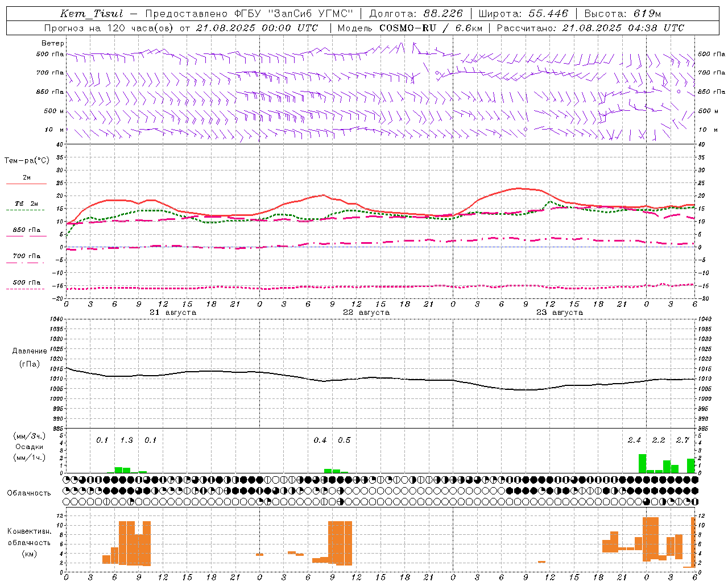Click the 'Предоставлено ФГБУ "ЗапСиб УГМС"' provider text
The width and height of the screenshot is (728, 582).
249,14
